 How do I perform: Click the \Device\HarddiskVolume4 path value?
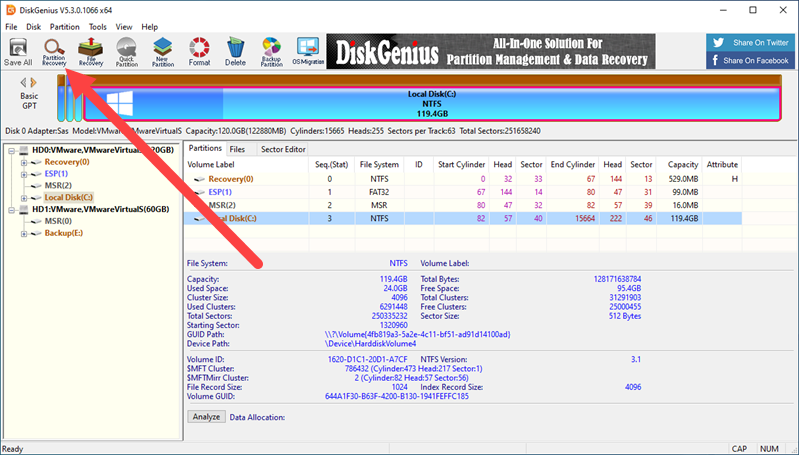coord(370,344)
